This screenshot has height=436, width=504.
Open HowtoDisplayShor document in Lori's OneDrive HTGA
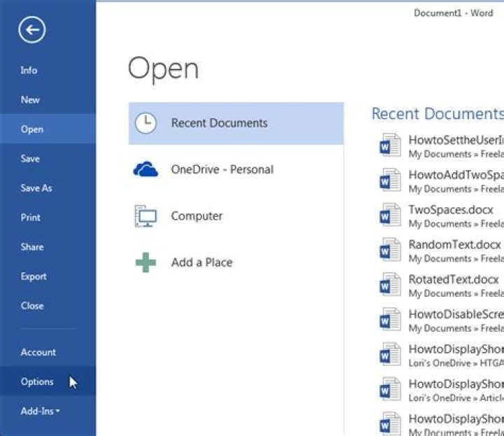438,355
